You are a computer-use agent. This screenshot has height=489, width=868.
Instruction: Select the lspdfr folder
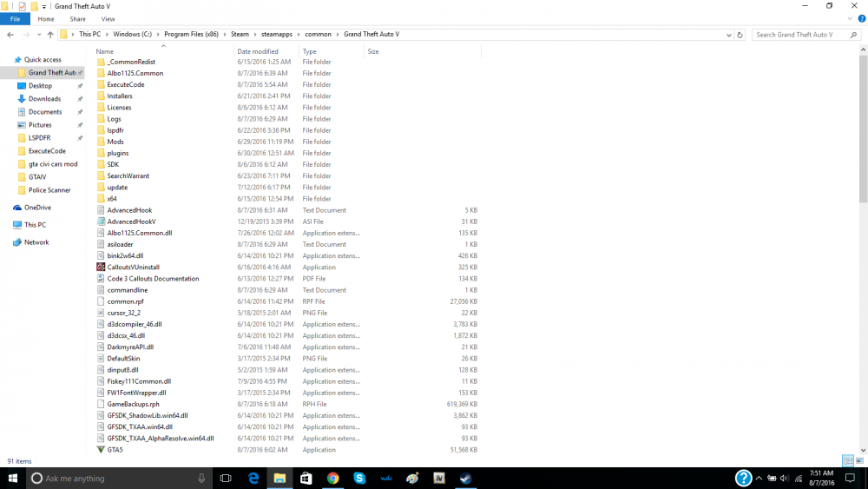115,130
